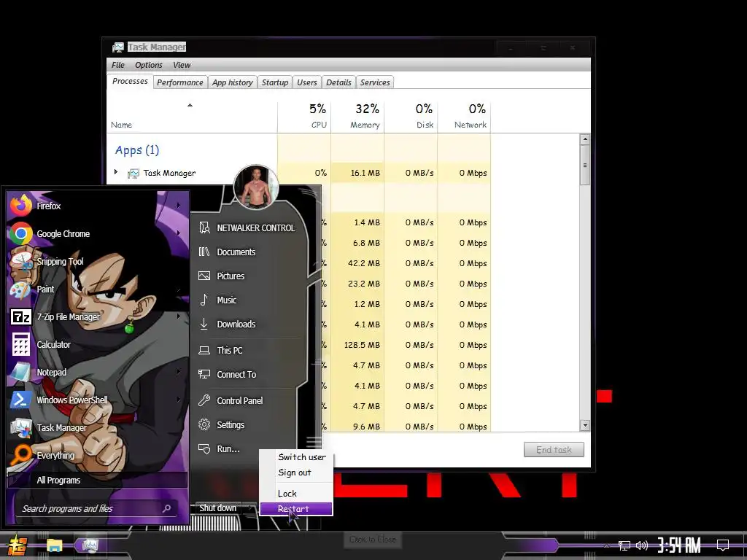
Task: Click the Start button on the taskbar
Action: [x=18, y=545]
